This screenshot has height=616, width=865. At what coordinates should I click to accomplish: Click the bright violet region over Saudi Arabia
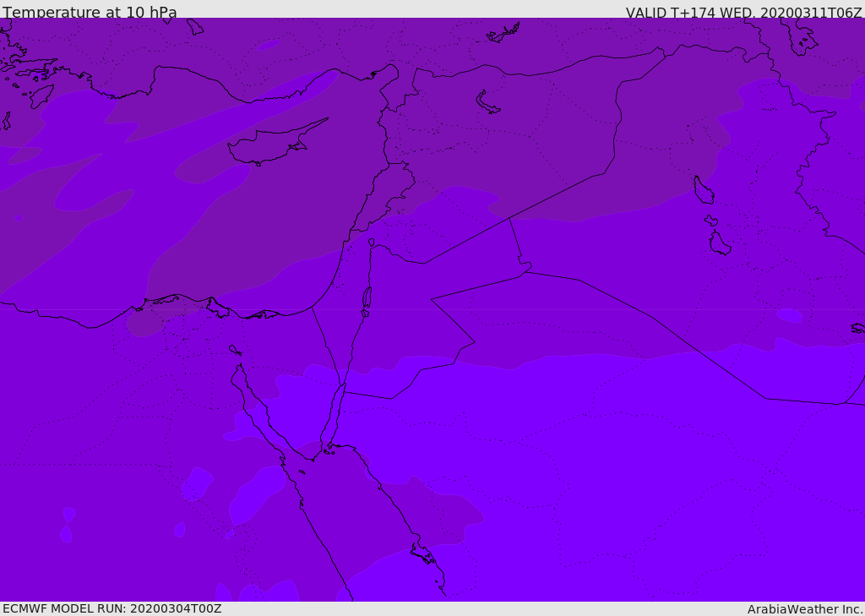(x=607, y=469)
